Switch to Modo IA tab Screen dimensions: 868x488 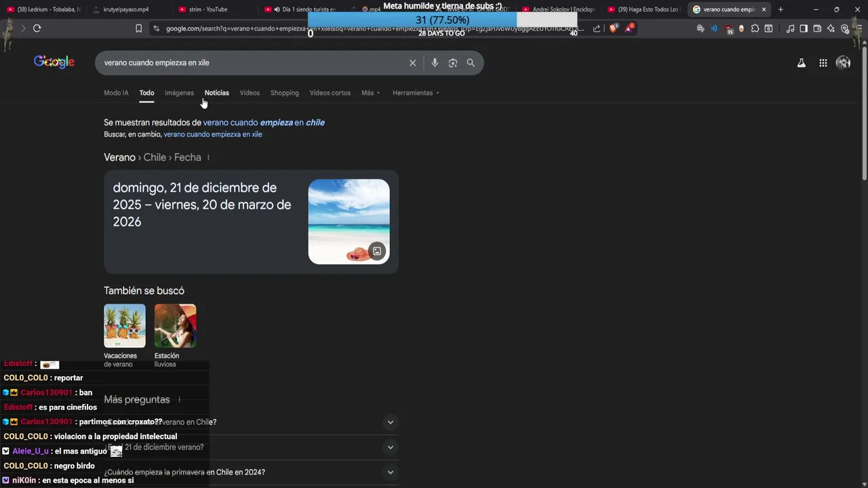116,93
